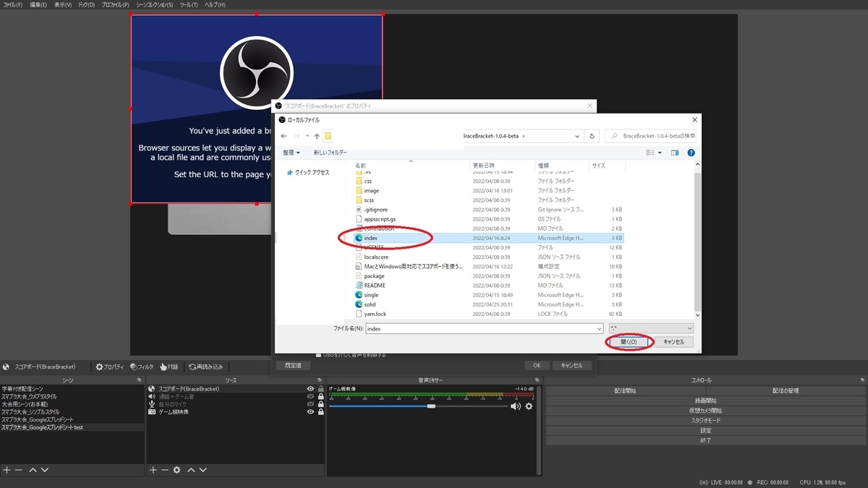Open the 表示(V) menu
The height and width of the screenshot is (488, 868).
pyautogui.click(x=63, y=5)
